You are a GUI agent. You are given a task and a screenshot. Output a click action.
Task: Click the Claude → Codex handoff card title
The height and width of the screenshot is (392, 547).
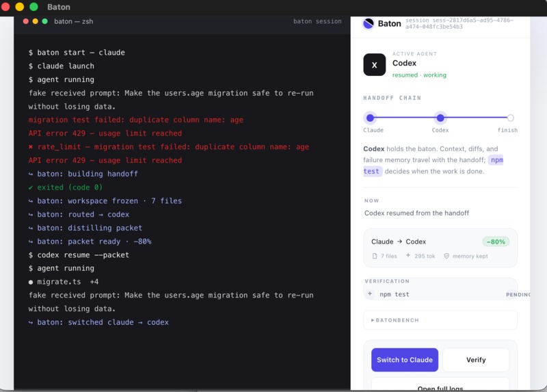[399, 241]
